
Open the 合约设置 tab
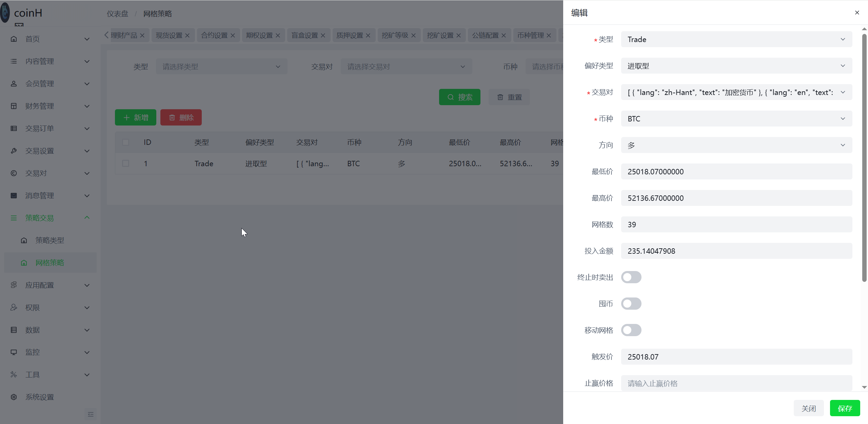tap(215, 35)
